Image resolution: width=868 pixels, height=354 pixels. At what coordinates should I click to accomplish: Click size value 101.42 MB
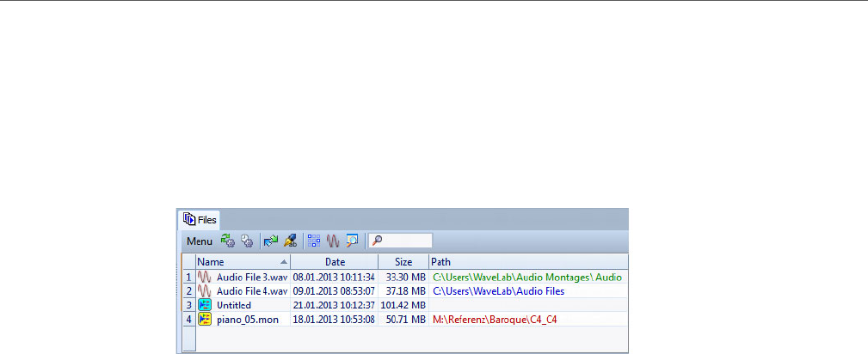coord(403,305)
